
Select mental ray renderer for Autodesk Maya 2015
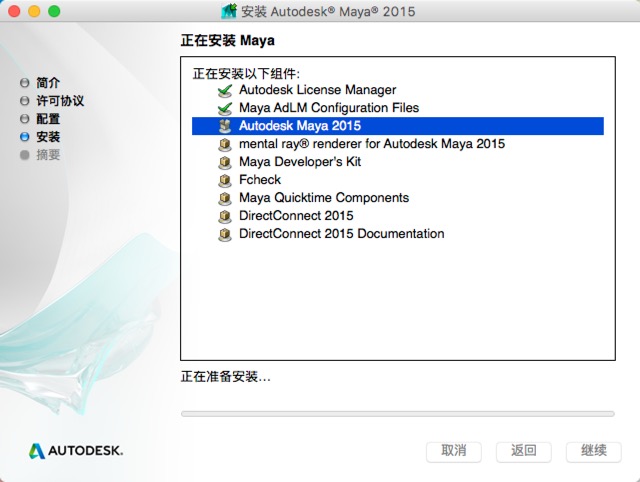[x=398, y=144]
